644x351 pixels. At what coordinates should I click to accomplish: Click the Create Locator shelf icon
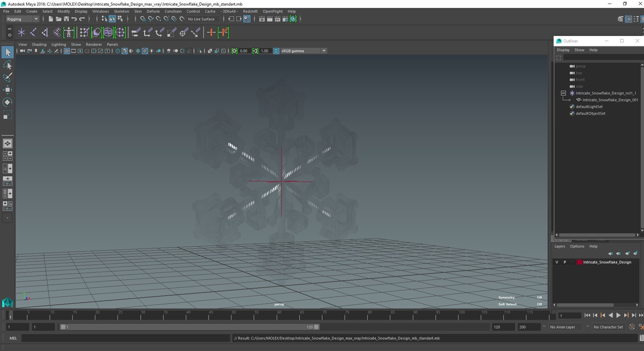click(x=21, y=33)
